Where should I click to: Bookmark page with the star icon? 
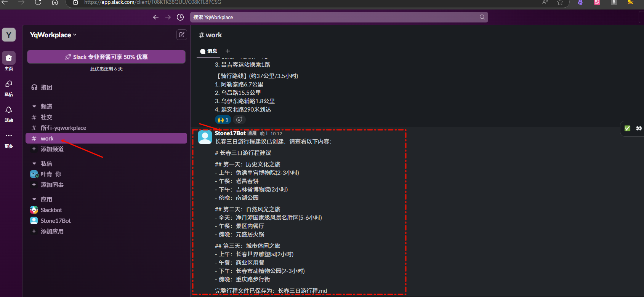(560, 2)
